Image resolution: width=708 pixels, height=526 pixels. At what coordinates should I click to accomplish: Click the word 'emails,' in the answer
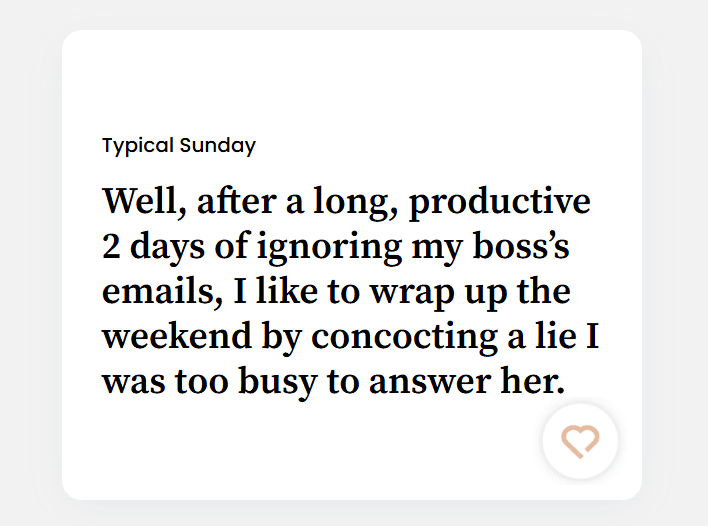163,292
